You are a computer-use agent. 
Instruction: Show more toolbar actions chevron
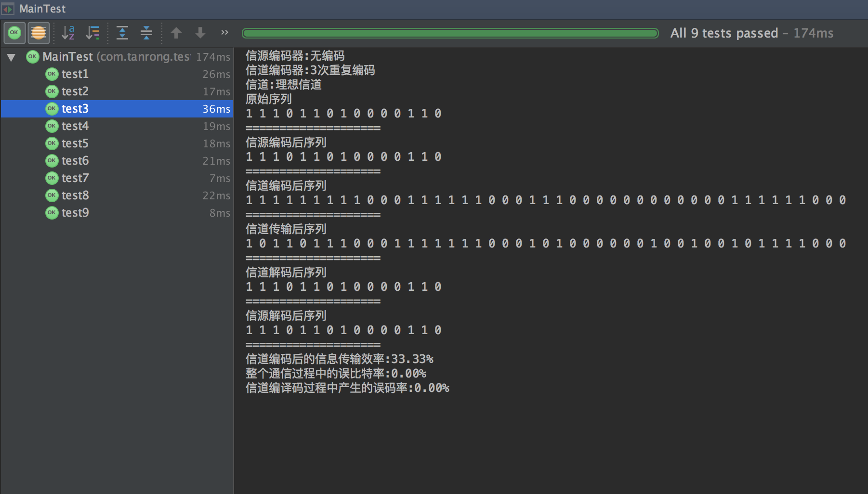[x=224, y=32]
